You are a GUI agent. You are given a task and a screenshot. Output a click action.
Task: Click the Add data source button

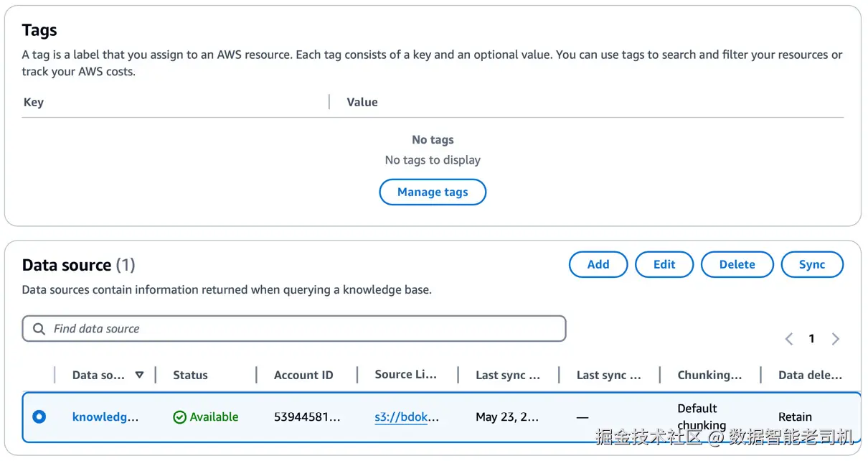pyautogui.click(x=598, y=264)
